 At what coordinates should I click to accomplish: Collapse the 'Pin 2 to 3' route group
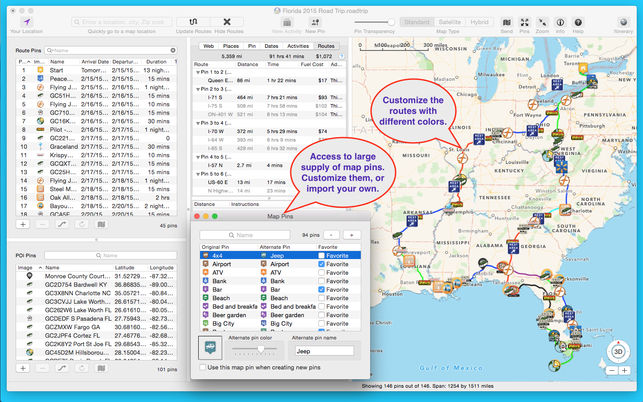pos(197,90)
